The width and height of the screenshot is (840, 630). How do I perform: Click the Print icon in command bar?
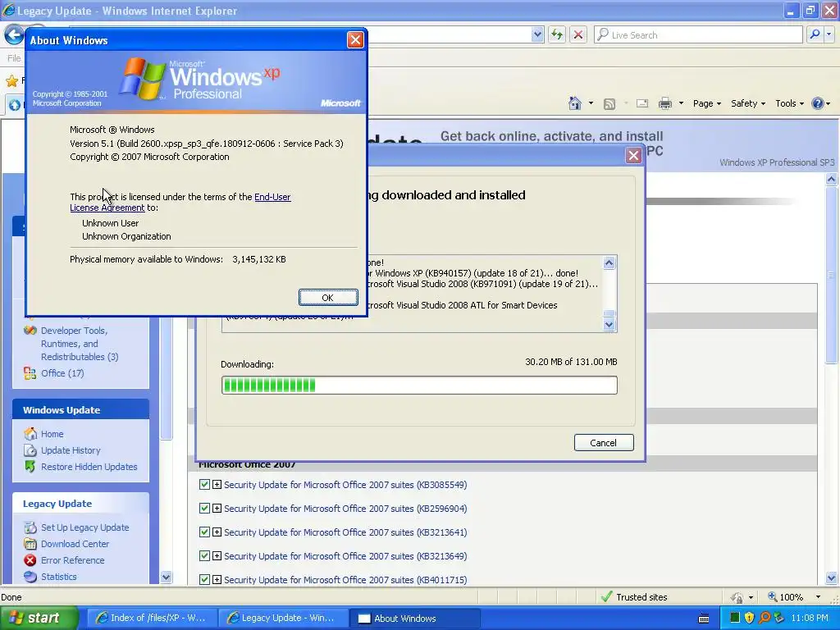pyautogui.click(x=664, y=103)
